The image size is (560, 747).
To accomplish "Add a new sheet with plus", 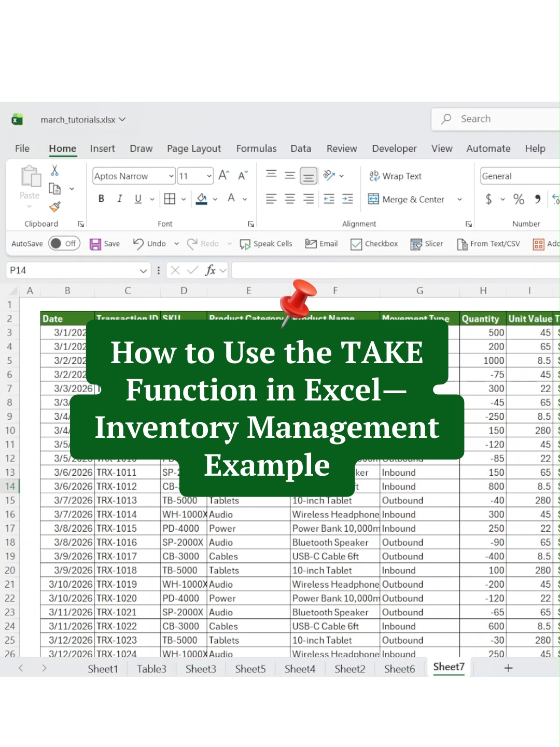I will click(x=509, y=668).
